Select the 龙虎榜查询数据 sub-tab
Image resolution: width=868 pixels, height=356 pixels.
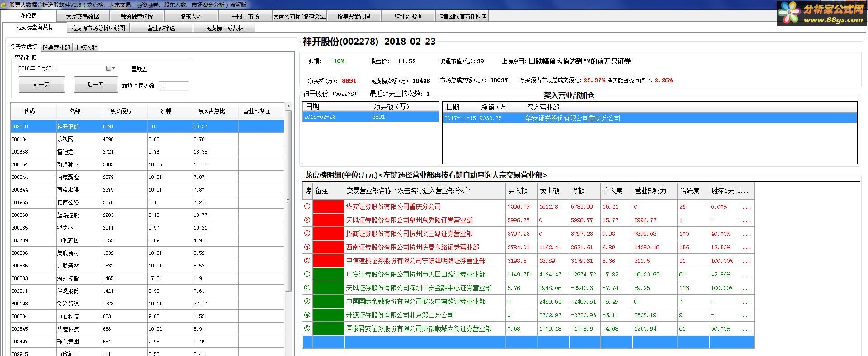tap(35, 27)
